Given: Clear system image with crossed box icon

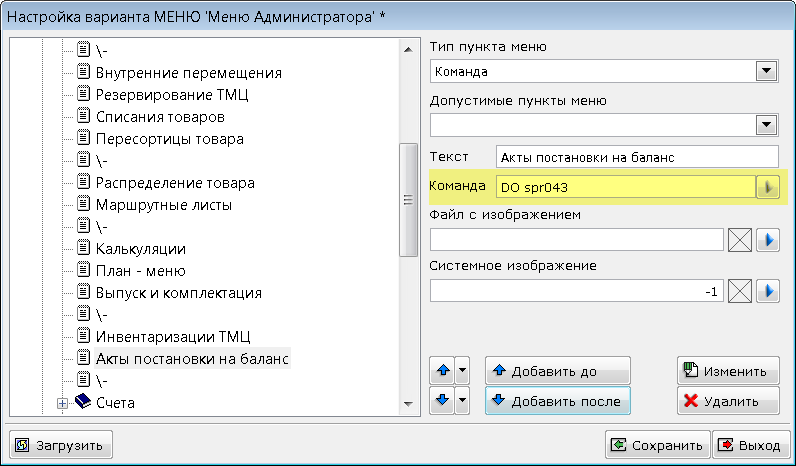Looking at the screenshot, I should click(x=740, y=291).
